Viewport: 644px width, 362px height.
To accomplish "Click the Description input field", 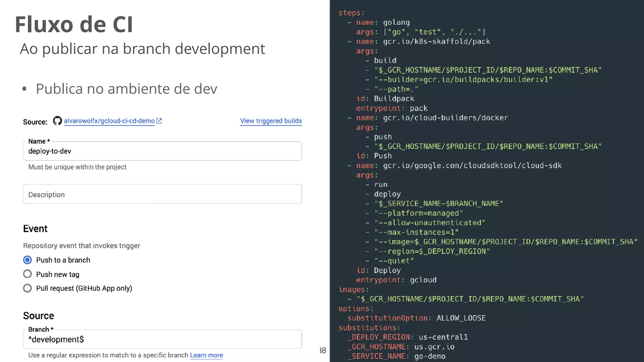I will pos(162,194).
